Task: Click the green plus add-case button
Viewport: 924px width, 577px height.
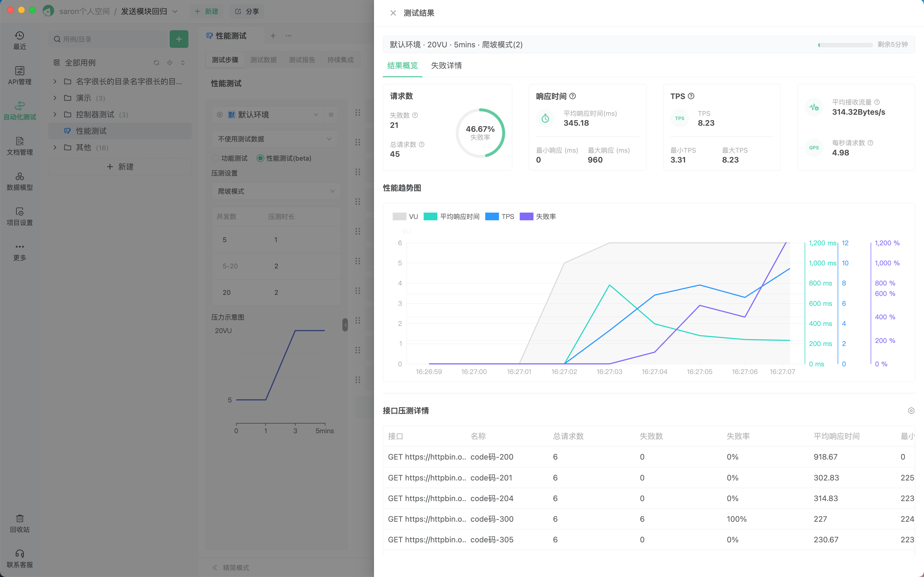Action: tap(179, 39)
